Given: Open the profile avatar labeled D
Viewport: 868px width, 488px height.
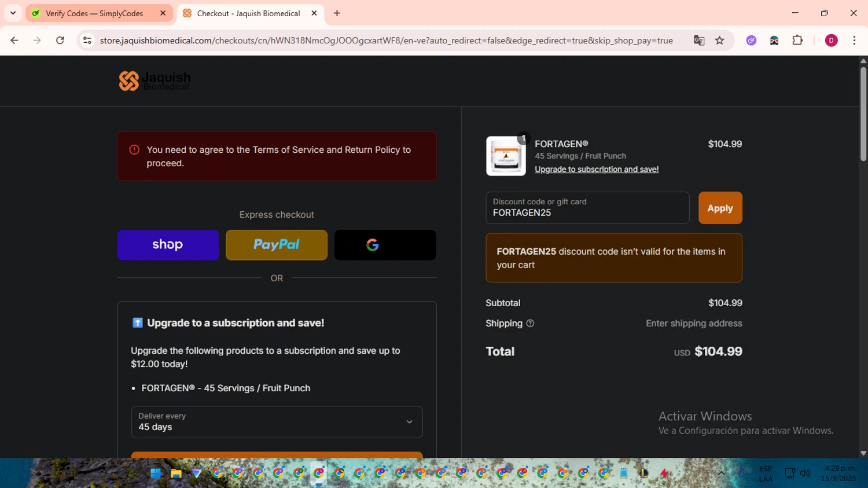Looking at the screenshot, I should tap(831, 41).
